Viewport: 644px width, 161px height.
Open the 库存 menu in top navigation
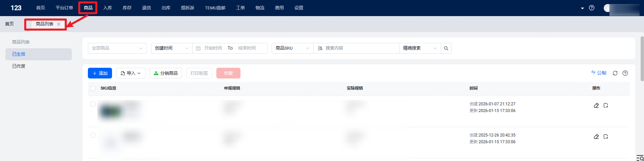(127, 8)
